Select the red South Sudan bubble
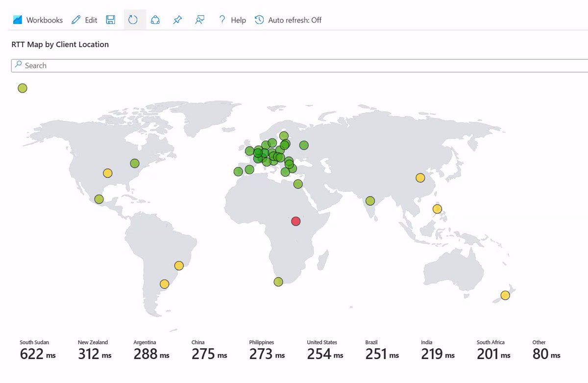The width and height of the screenshot is (588, 383). pyautogui.click(x=295, y=221)
